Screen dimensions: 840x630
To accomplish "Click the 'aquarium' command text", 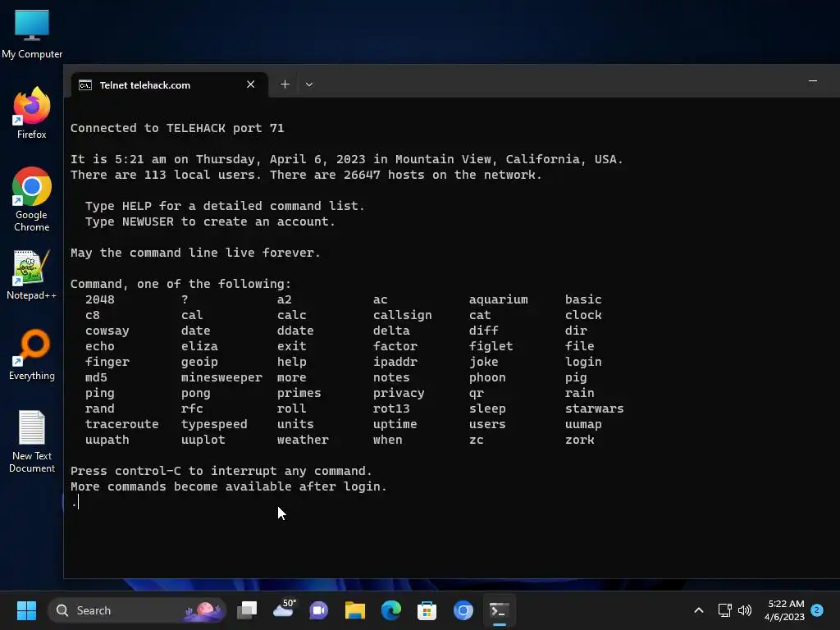I will [x=498, y=300].
